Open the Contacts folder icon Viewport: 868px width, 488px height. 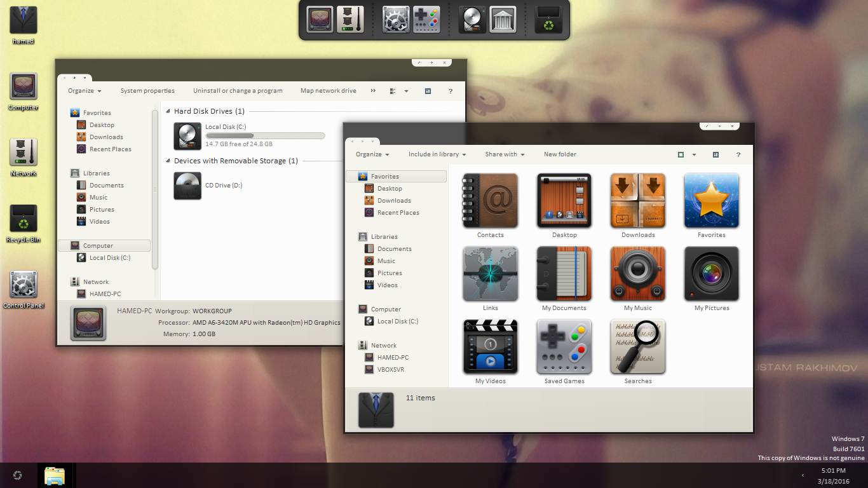(490, 201)
